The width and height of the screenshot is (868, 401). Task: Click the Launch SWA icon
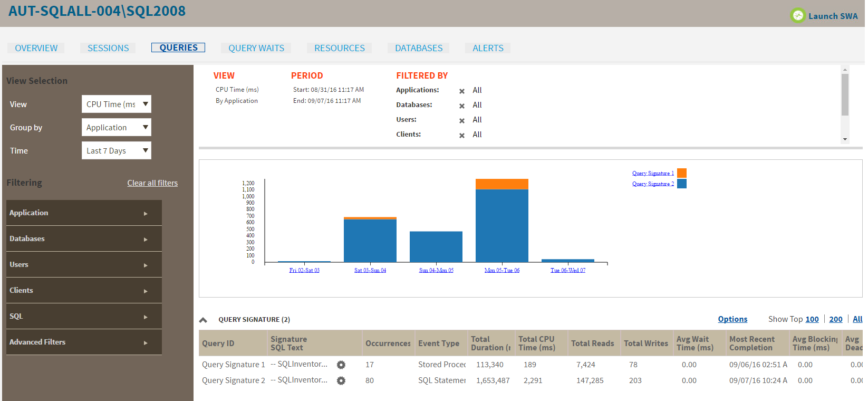click(x=798, y=16)
